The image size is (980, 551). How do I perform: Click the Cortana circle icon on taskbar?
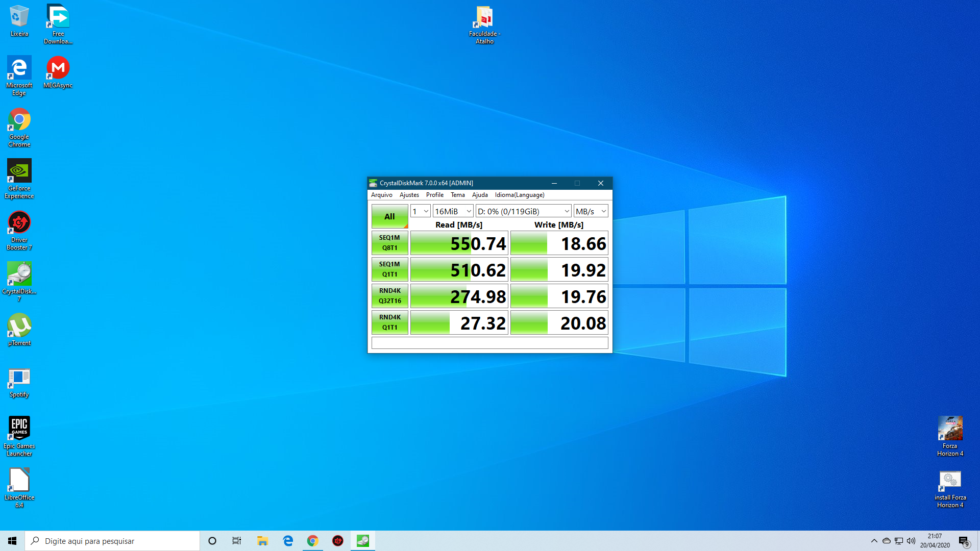tap(212, 541)
